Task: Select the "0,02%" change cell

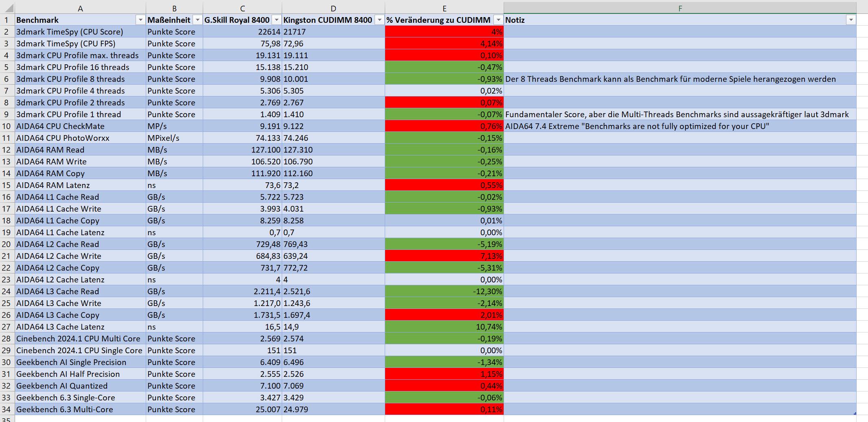Action: point(444,91)
